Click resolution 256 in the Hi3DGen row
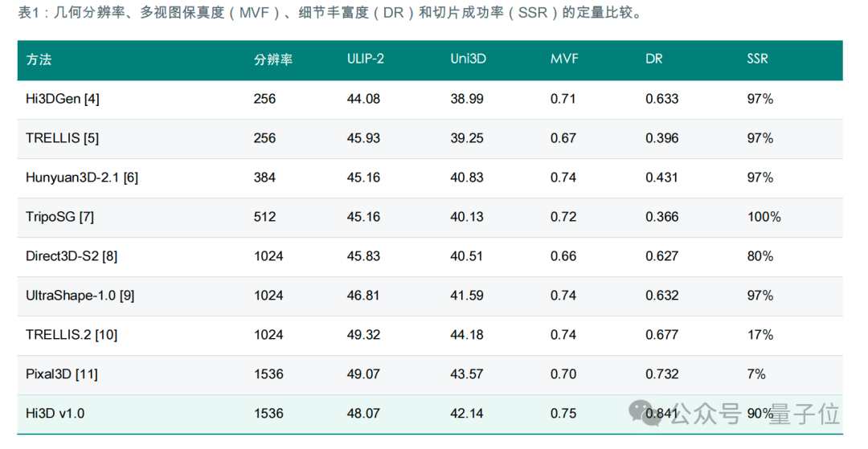 (x=264, y=99)
